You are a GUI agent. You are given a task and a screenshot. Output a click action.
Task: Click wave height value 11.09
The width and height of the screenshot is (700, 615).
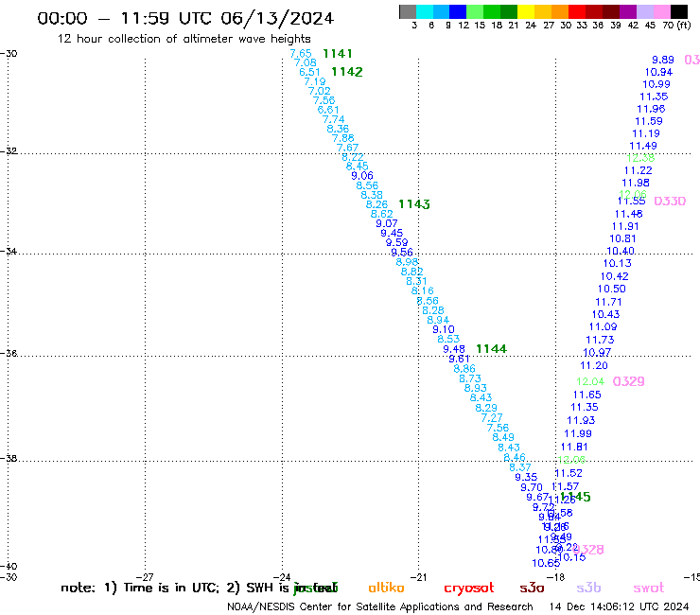click(603, 327)
